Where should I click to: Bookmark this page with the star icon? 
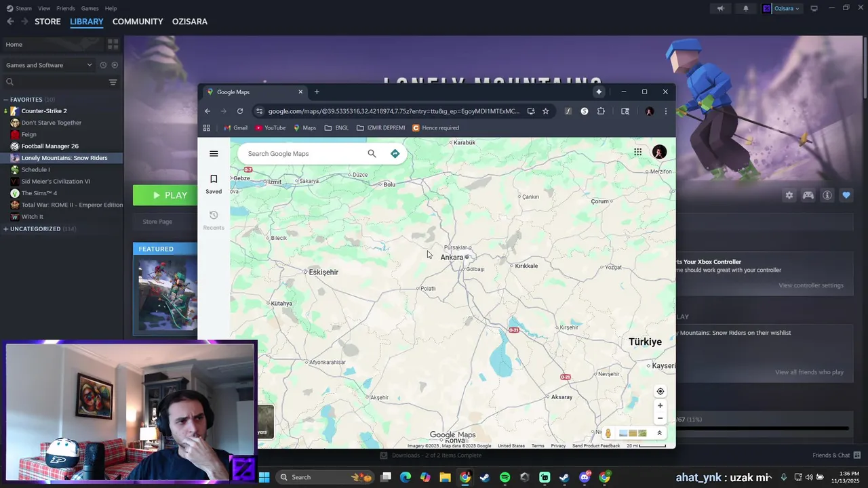coord(545,111)
